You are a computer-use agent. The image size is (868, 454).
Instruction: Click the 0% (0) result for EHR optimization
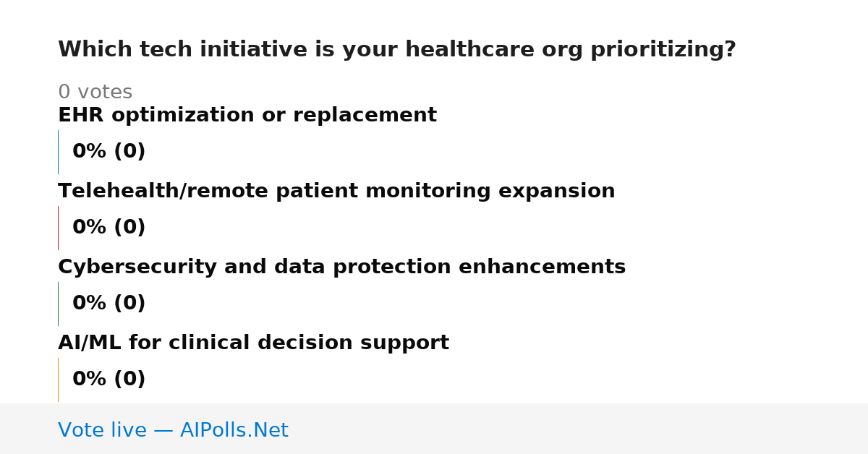pyautogui.click(x=109, y=152)
